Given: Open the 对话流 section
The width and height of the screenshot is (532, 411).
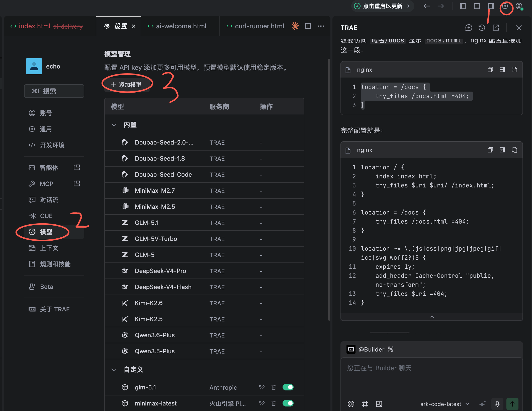Looking at the screenshot, I should click(x=54, y=200).
